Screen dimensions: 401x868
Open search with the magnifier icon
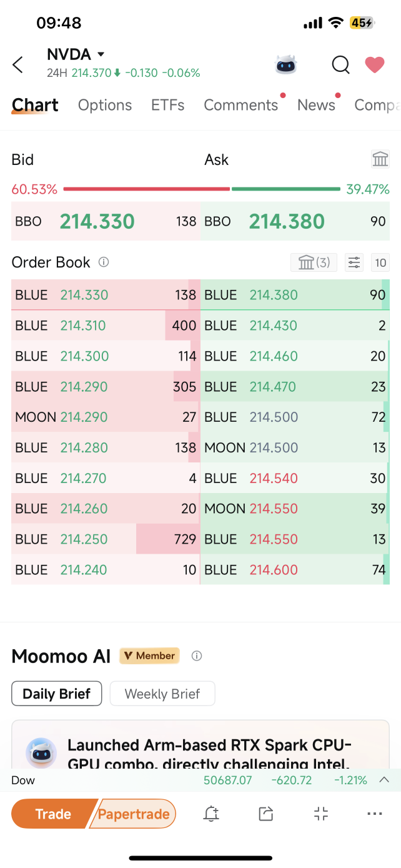340,64
